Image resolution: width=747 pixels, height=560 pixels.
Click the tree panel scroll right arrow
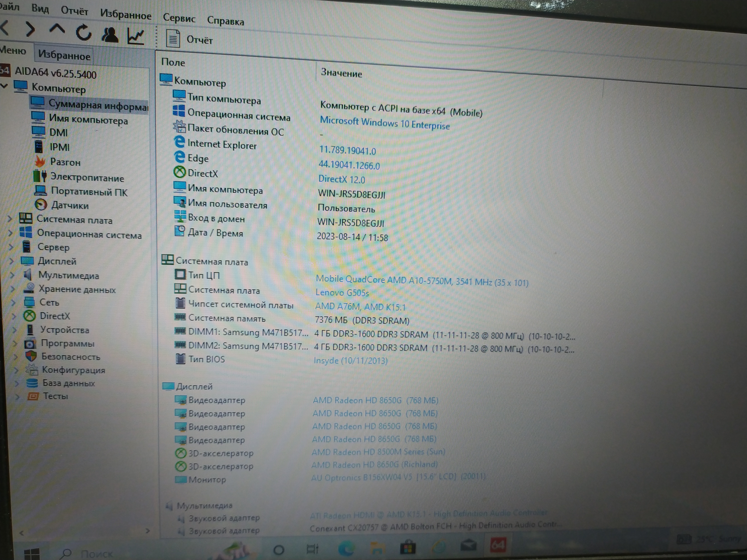(147, 531)
